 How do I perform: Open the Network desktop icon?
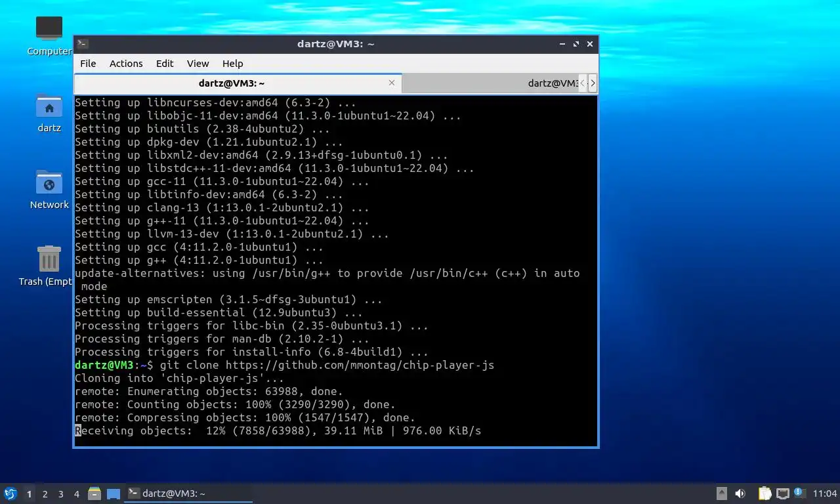[x=49, y=190]
